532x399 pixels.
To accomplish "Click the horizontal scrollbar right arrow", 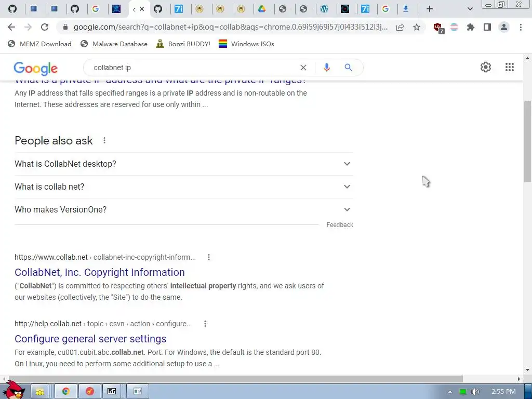I will (x=519, y=379).
